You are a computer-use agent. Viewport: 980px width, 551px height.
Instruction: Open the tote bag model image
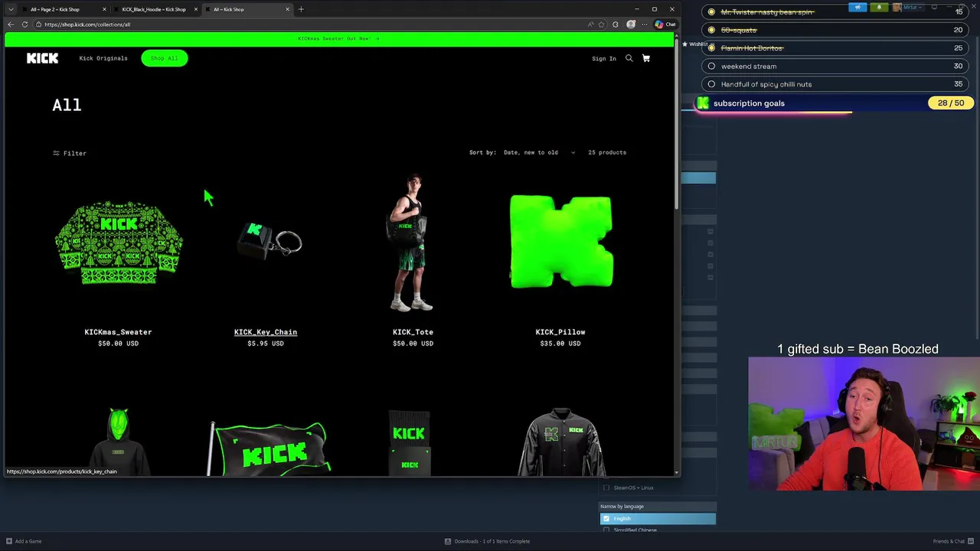(x=411, y=243)
